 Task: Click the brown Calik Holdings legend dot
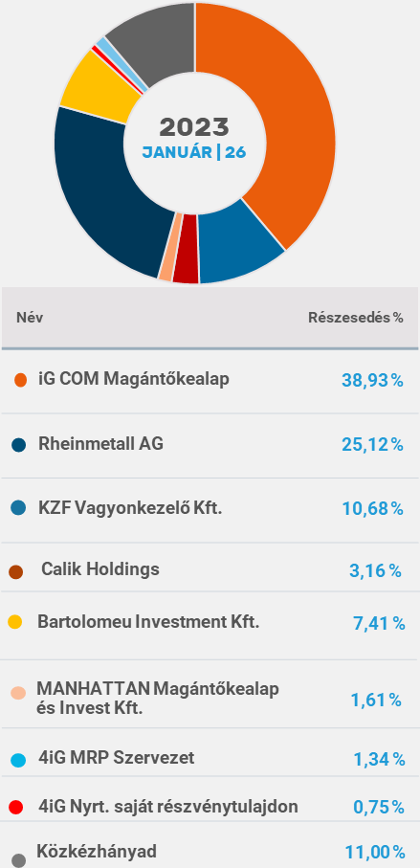coord(16,572)
